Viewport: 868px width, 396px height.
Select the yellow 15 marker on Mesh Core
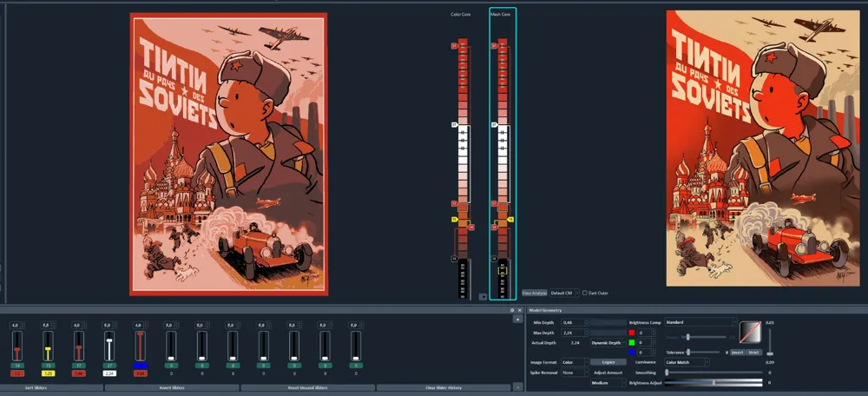[x=510, y=220]
